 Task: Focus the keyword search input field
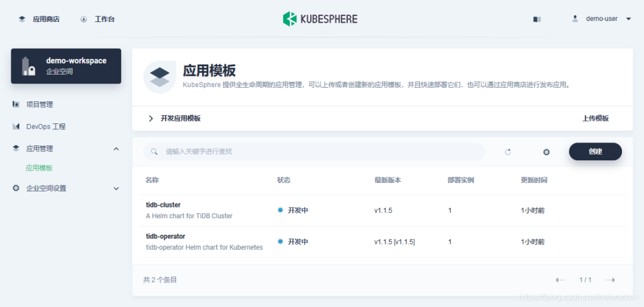pyautogui.click(x=314, y=151)
